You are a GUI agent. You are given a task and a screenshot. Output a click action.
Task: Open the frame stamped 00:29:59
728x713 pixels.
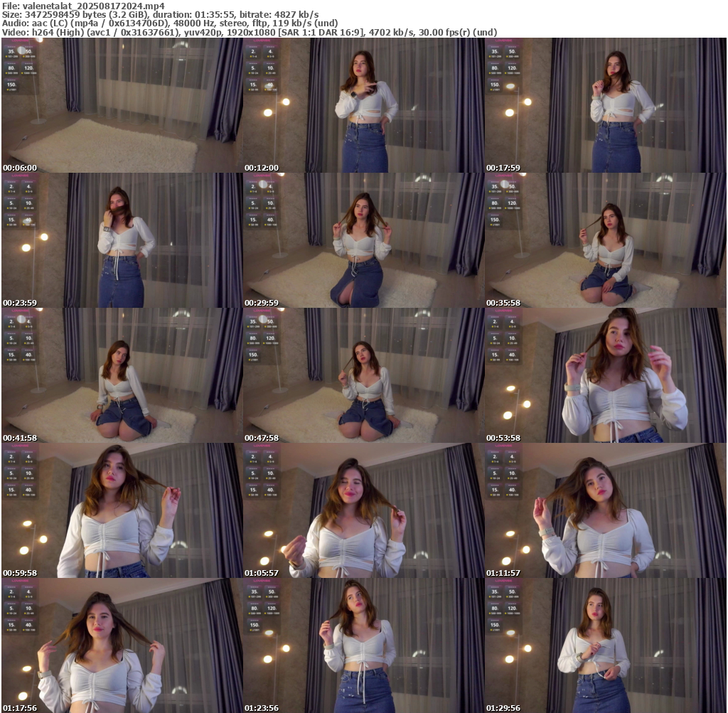coord(364,240)
